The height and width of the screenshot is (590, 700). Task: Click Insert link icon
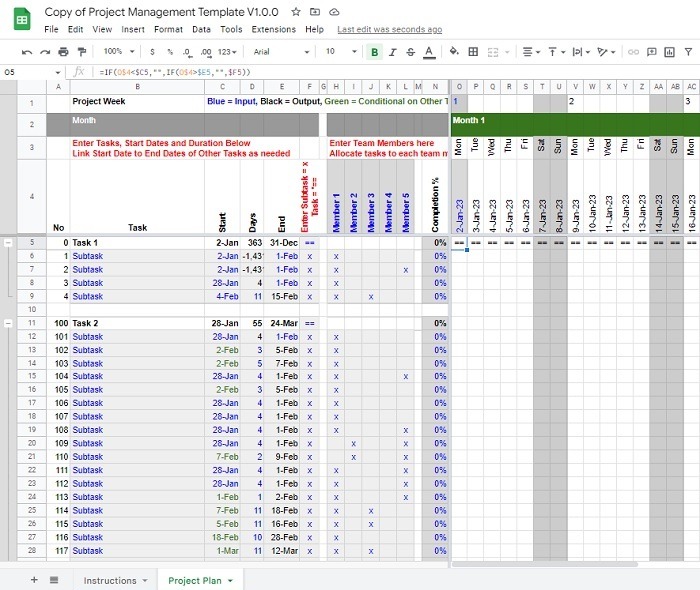[x=633, y=52]
